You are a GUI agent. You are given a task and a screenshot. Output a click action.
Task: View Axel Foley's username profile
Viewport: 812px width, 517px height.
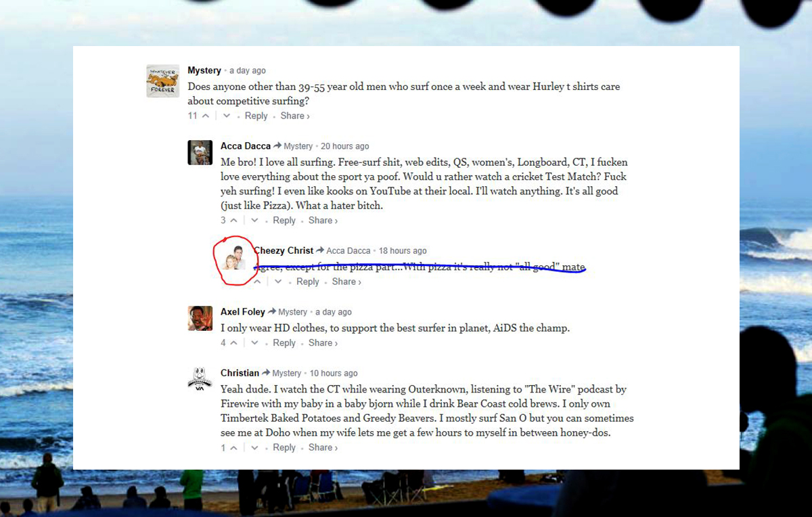pyautogui.click(x=243, y=312)
